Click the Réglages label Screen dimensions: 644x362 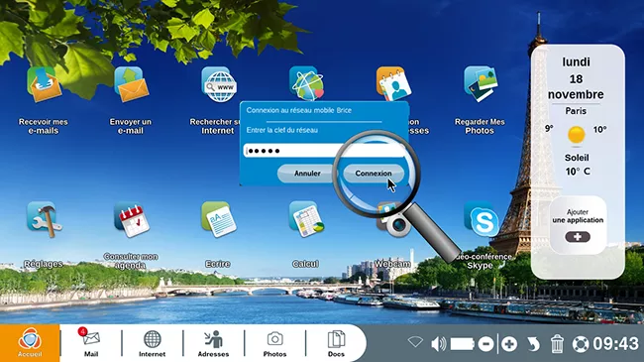[x=44, y=264]
